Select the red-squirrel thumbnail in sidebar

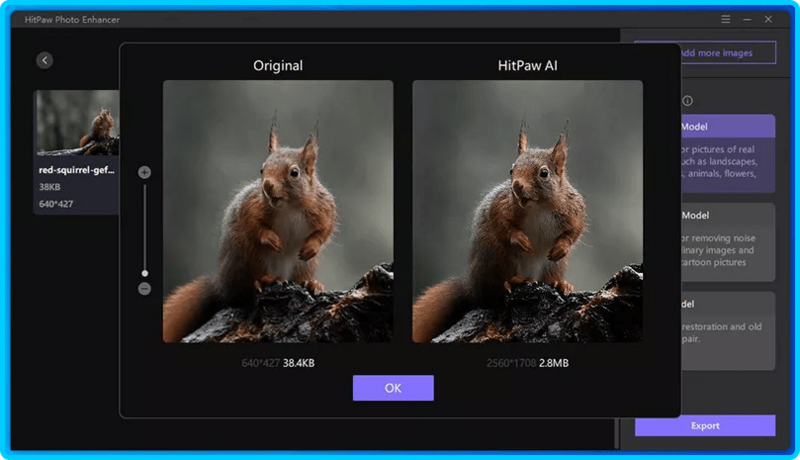[x=78, y=123]
